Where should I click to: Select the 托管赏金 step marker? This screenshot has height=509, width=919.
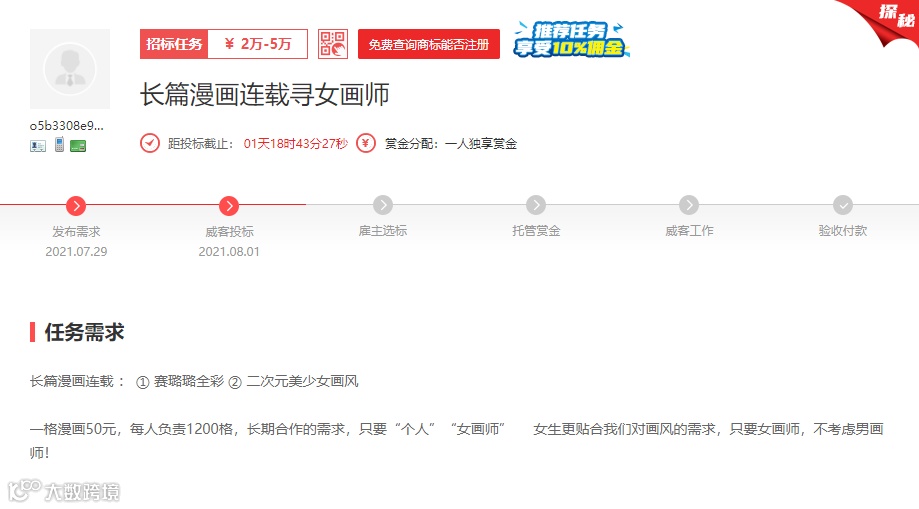point(536,205)
